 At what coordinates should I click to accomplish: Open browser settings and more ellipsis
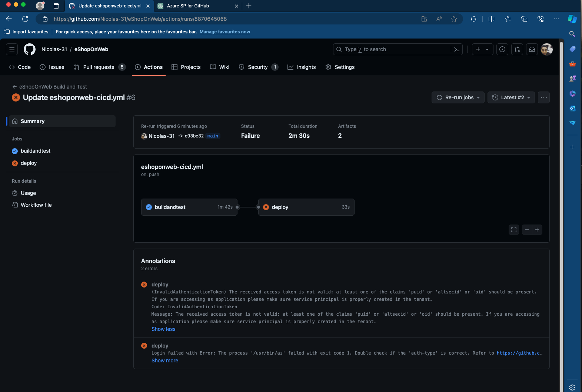click(557, 19)
